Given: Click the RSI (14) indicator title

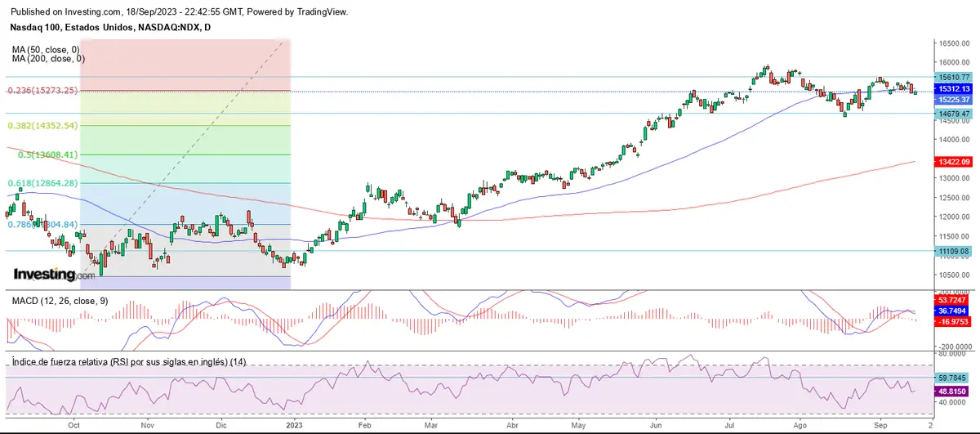Looking at the screenshot, I should (x=129, y=362).
